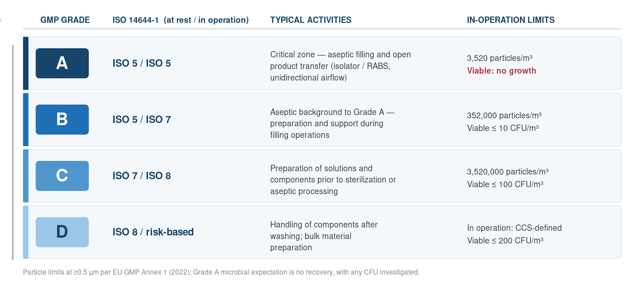This screenshot has height=287, width=644.
Task: Select the GMP GRADE column header
Action: click(x=65, y=20)
